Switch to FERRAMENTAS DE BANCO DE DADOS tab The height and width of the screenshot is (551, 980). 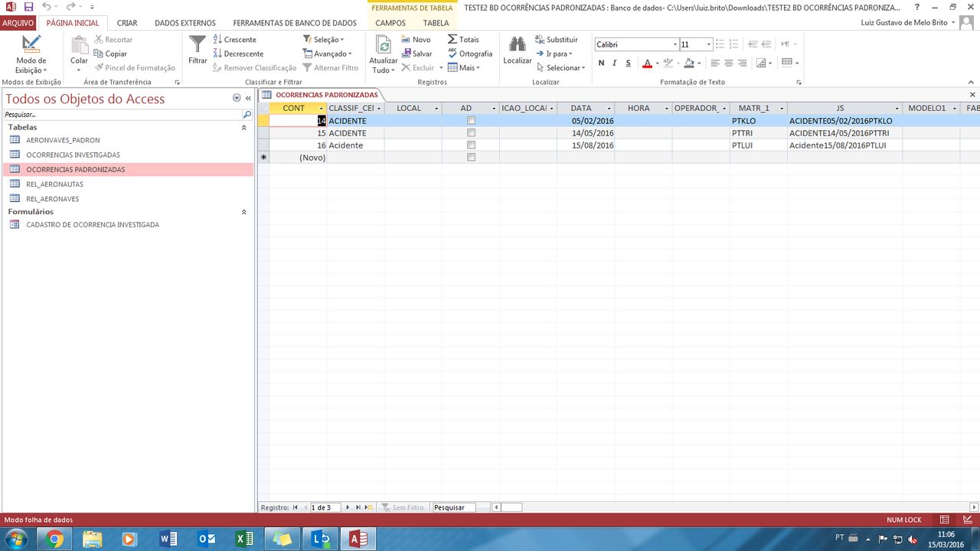pyautogui.click(x=295, y=23)
